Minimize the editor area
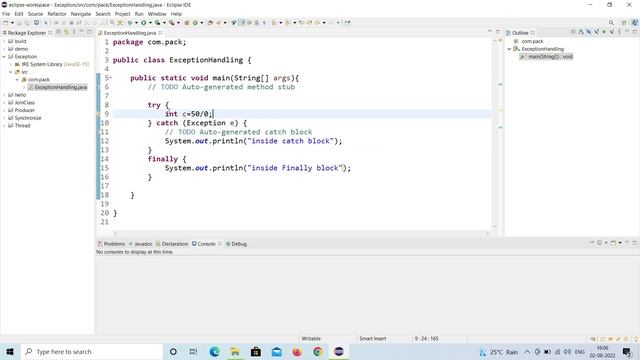 pos(490,31)
